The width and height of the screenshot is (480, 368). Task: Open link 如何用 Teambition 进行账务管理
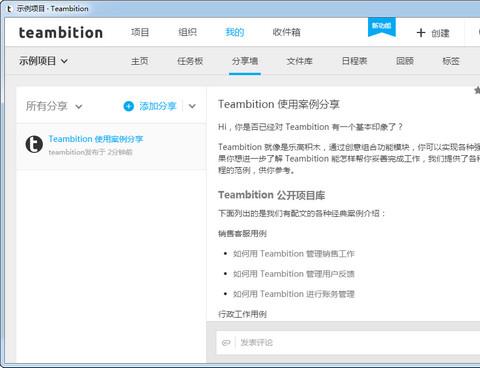(x=294, y=294)
